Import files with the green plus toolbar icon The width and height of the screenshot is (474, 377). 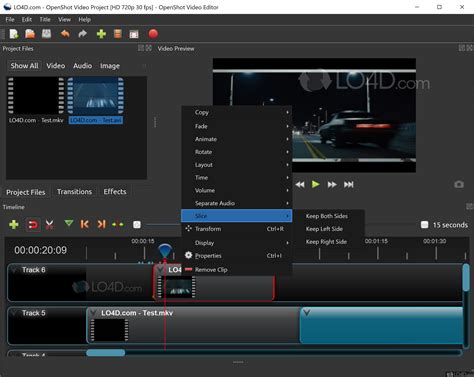[x=101, y=34]
